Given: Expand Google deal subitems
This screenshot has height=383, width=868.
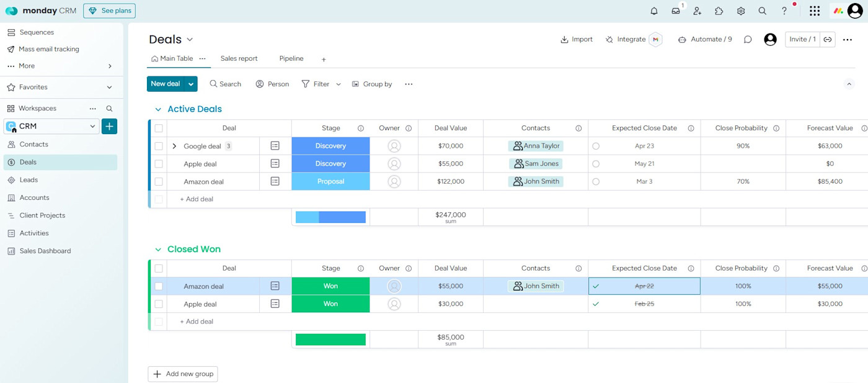Looking at the screenshot, I should (174, 146).
